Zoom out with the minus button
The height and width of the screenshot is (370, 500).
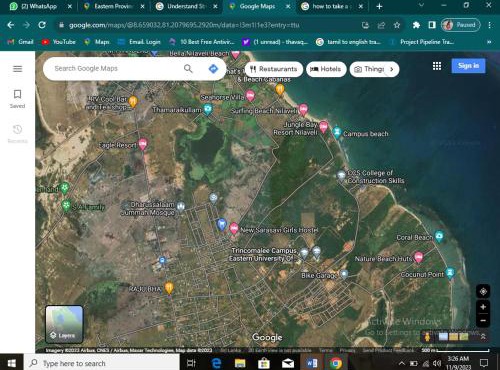pos(483,320)
